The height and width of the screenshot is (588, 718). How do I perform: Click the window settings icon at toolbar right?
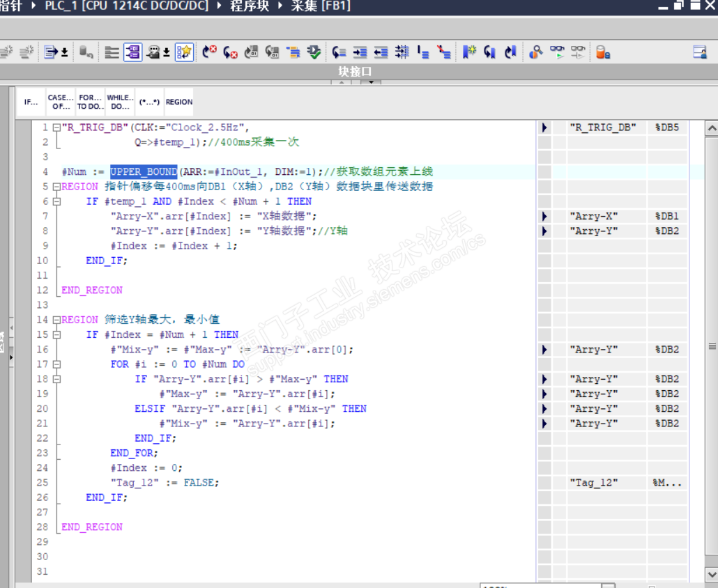tap(700, 52)
